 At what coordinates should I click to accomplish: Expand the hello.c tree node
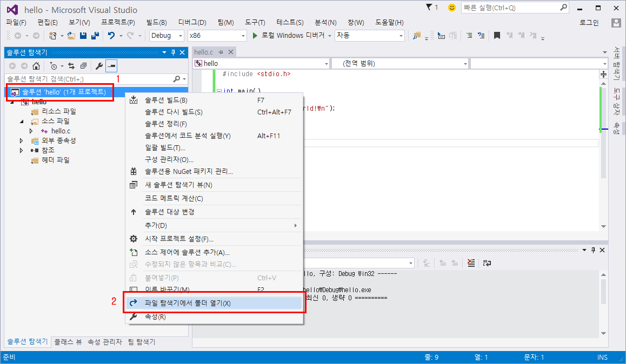click(x=31, y=131)
